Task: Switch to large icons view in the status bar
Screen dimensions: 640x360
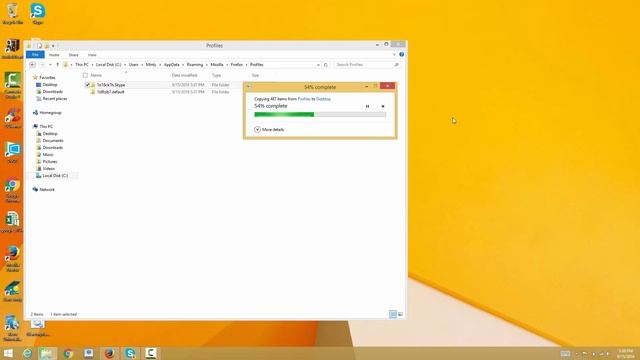Action: pos(400,314)
